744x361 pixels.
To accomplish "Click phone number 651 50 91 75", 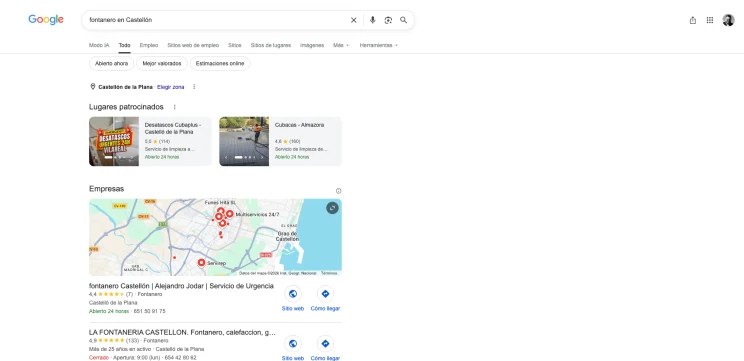I will 149,311.
